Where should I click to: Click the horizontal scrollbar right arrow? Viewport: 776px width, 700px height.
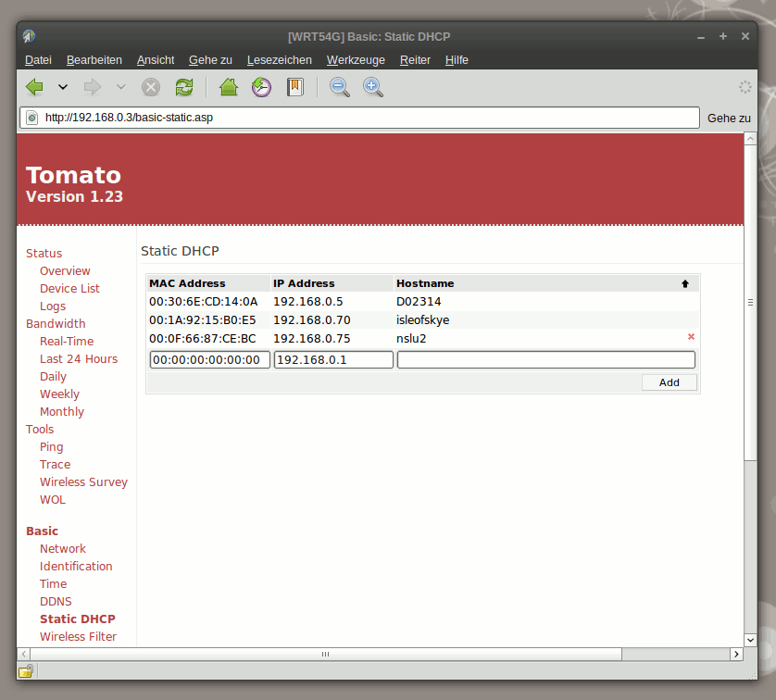(736, 654)
